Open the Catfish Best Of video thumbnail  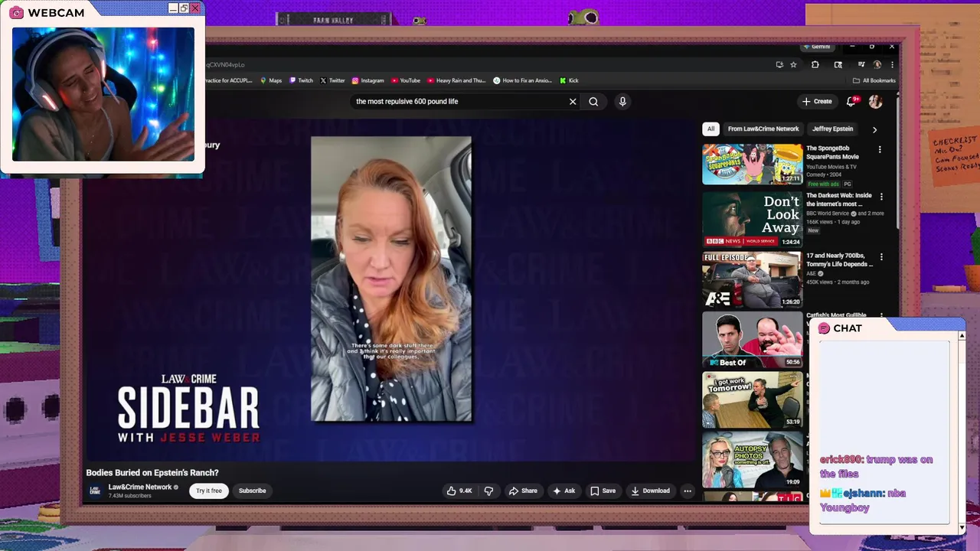click(752, 340)
